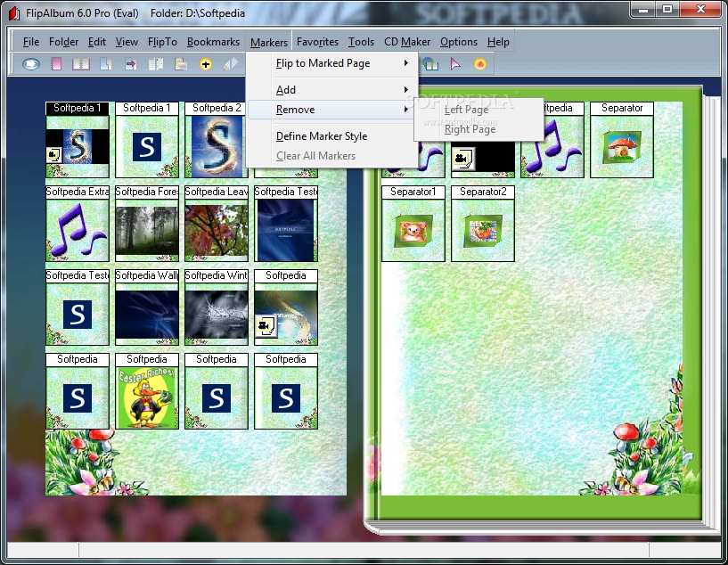728x565 pixels.
Task: Click the two blue pages toolbar icon
Action: [x=106, y=63]
